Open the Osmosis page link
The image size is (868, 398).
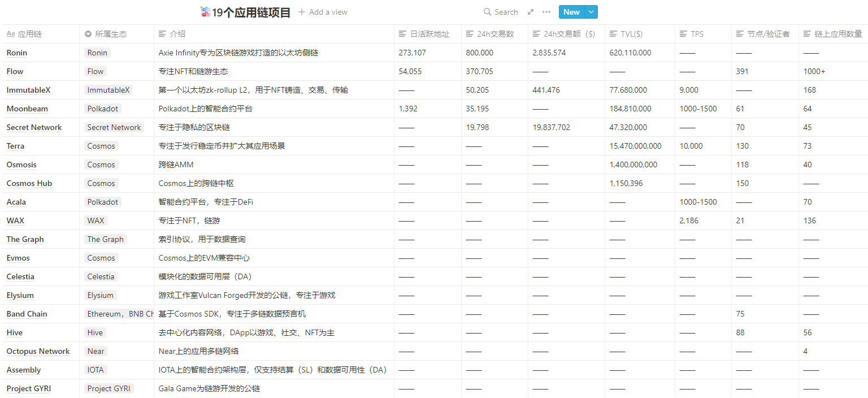(x=21, y=165)
